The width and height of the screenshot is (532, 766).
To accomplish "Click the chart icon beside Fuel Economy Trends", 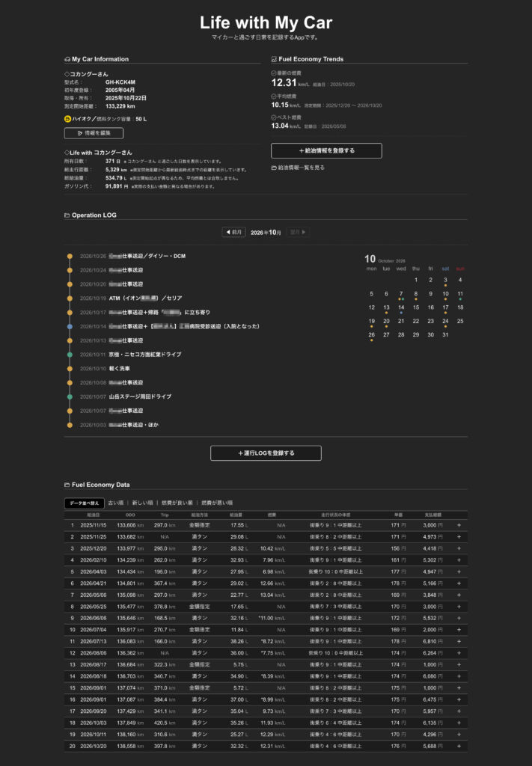I will [x=274, y=59].
